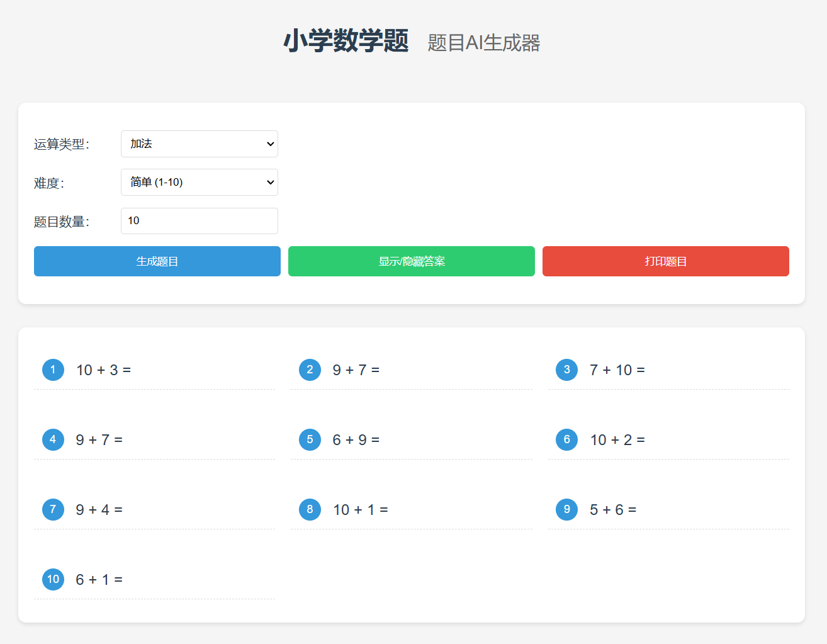827x644 pixels.
Task: Expand the 简单 (1-10) difficulty selector
Action: pyautogui.click(x=199, y=182)
